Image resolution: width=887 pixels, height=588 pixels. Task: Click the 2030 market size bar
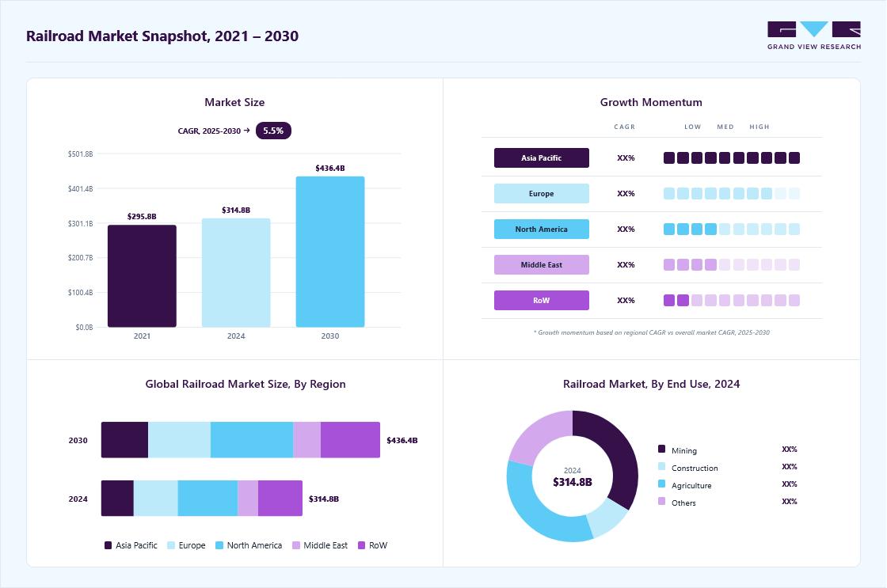[x=330, y=252]
